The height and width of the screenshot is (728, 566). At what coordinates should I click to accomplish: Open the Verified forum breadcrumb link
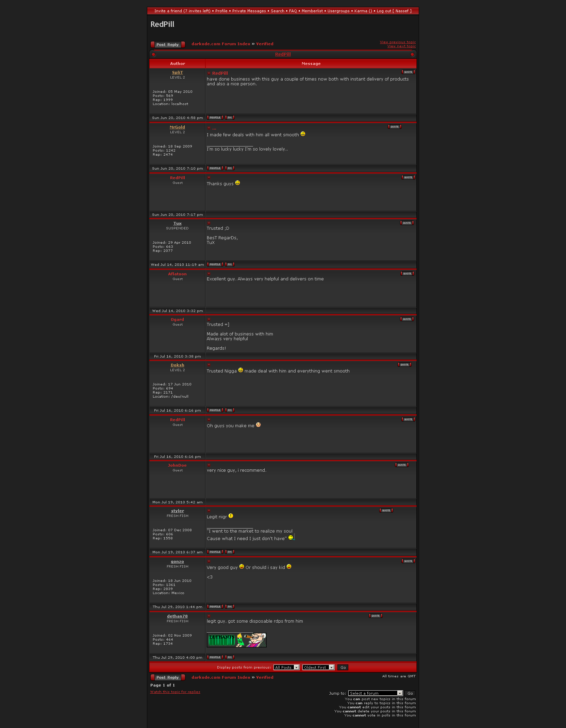click(x=265, y=44)
